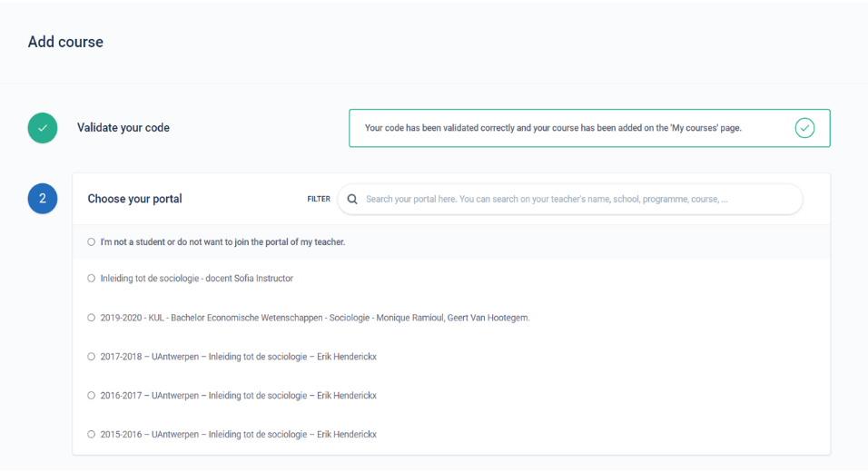Select the 2017-2018 UAntwerpen portal radio

click(92, 357)
